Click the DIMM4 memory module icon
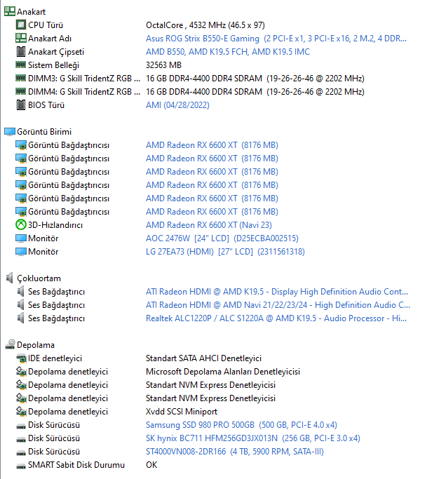448x479 pixels. 21,91
